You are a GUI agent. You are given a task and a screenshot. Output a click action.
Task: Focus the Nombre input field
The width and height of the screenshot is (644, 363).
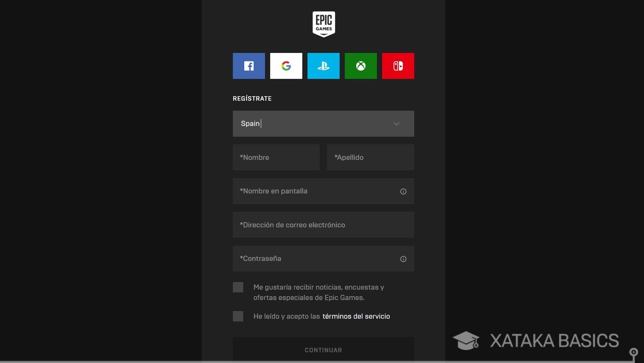pyautogui.click(x=276, y=157)
